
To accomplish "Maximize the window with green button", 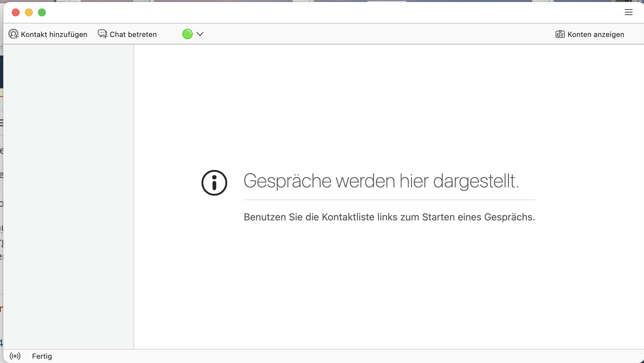I will tap(42, 12).
